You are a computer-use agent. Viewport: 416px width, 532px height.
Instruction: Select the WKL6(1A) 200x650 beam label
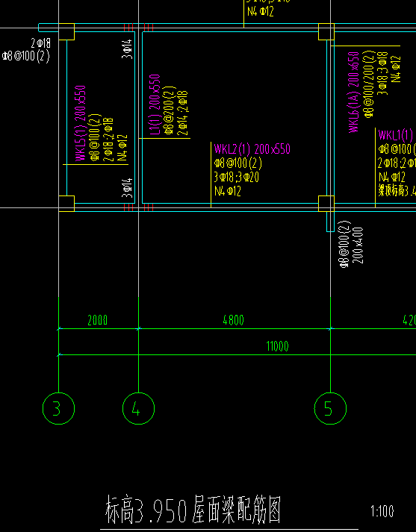(x=354, y=93)
